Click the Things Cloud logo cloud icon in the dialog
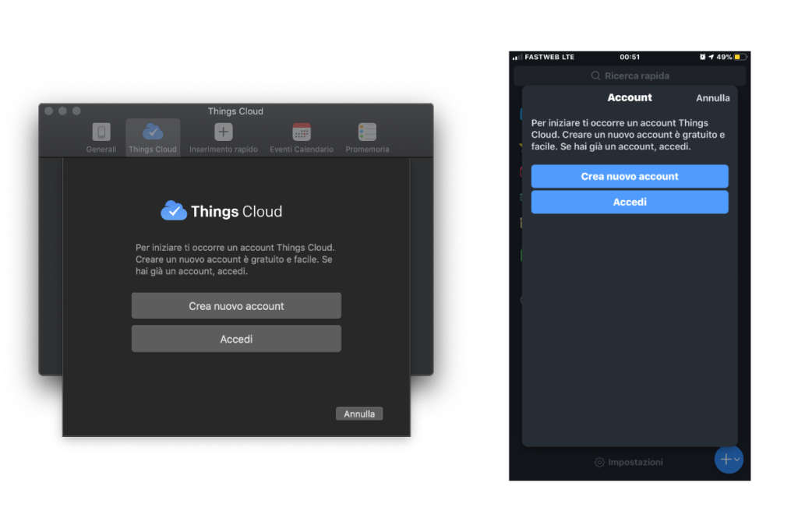This screenshot has width=798, height=532. 174,210
